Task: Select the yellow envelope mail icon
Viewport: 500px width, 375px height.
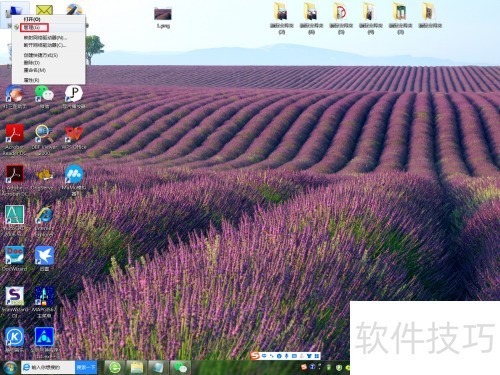Action: coord(44,11)
